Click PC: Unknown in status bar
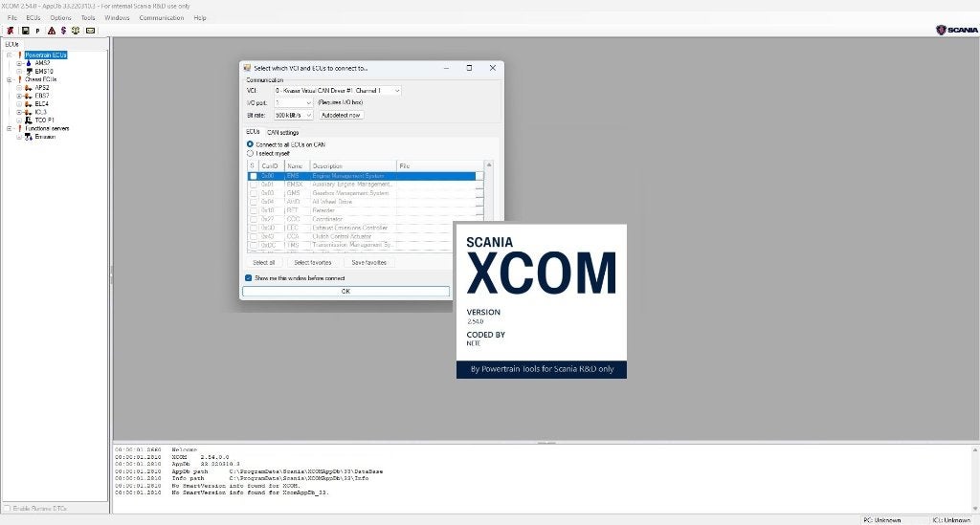 click(881, 520)
